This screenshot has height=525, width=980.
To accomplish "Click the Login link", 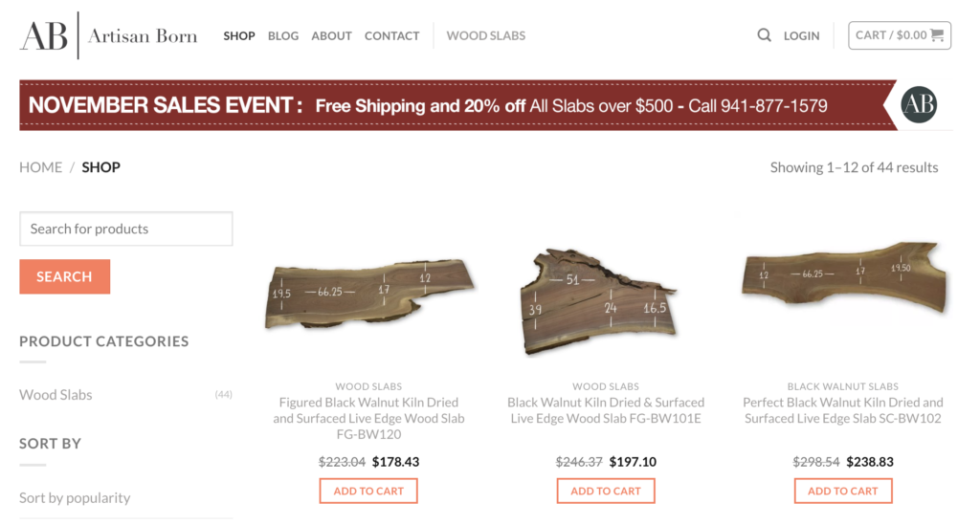I will pos(801,35).
